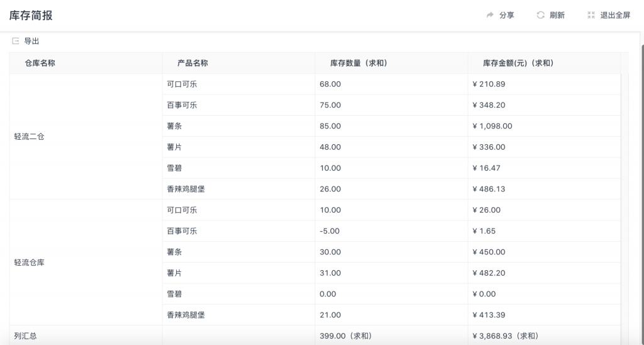Click the share arrow icon
Image resolution: width=644 pixels, height=345 pixels.
[x=491, y=15]
